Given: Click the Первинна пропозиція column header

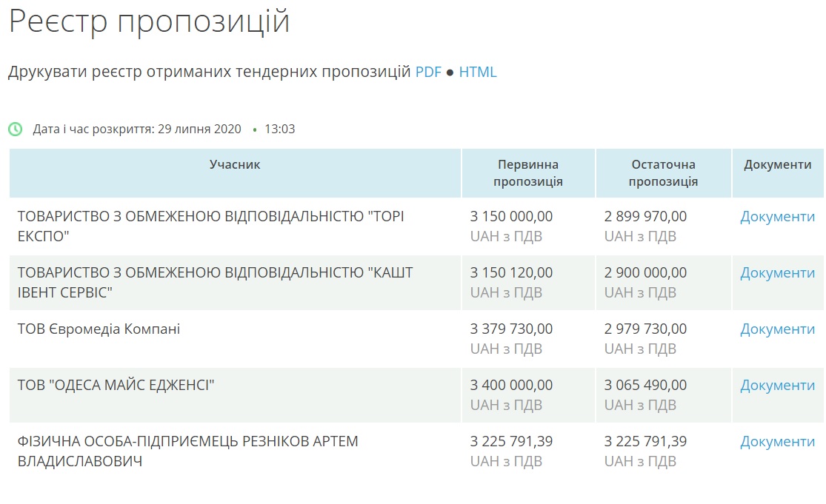Looking at the screenshot, I should tap(527, 172).
